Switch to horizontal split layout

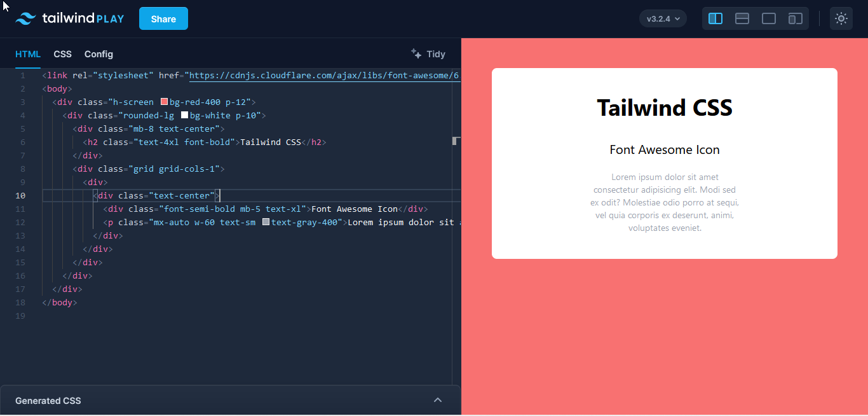click(742, 18)
